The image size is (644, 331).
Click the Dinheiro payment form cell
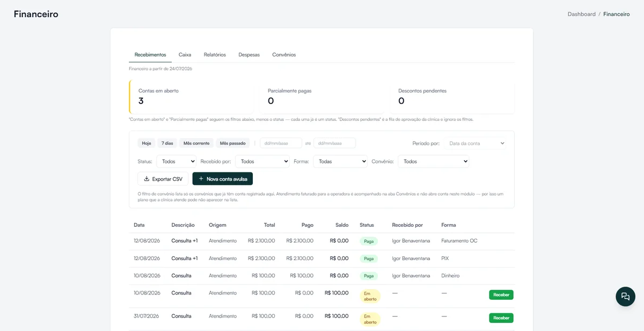(x=450, y=276)
